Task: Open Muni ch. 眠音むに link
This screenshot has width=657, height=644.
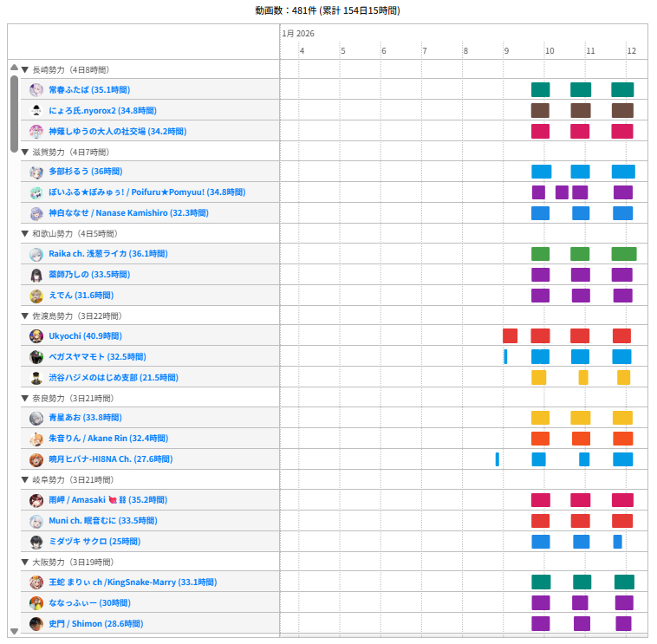Action: [x=103, y=520]
